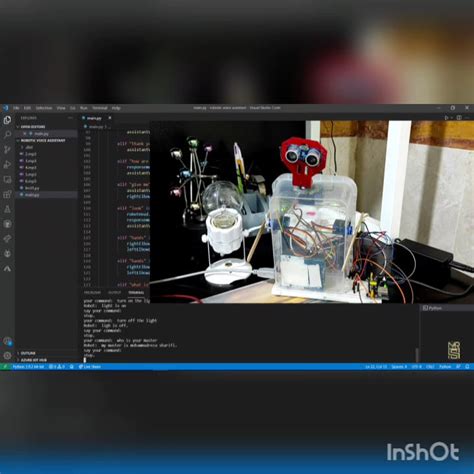Click the notifications bell in status bar
474x474 pixels.
coord(467,367)
